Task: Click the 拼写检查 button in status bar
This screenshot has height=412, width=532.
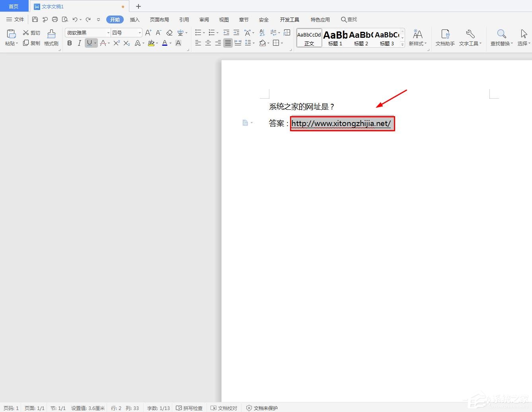Action: pyautogui.click(x=189, y=408)
